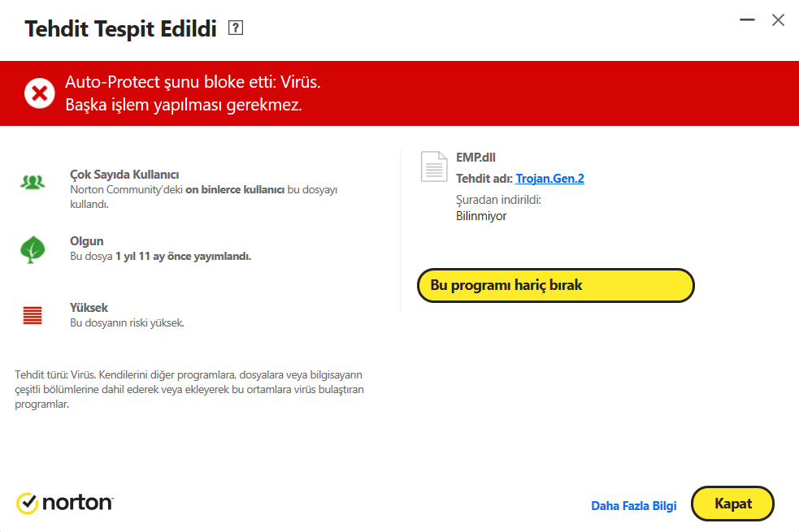Click the Bilinmiyor source text
The width and height of the screenshot is (799, 532).
[x=481, y=216]
